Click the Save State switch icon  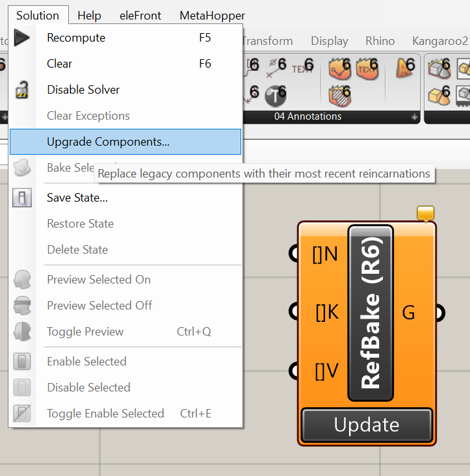(x=22, y=198)
